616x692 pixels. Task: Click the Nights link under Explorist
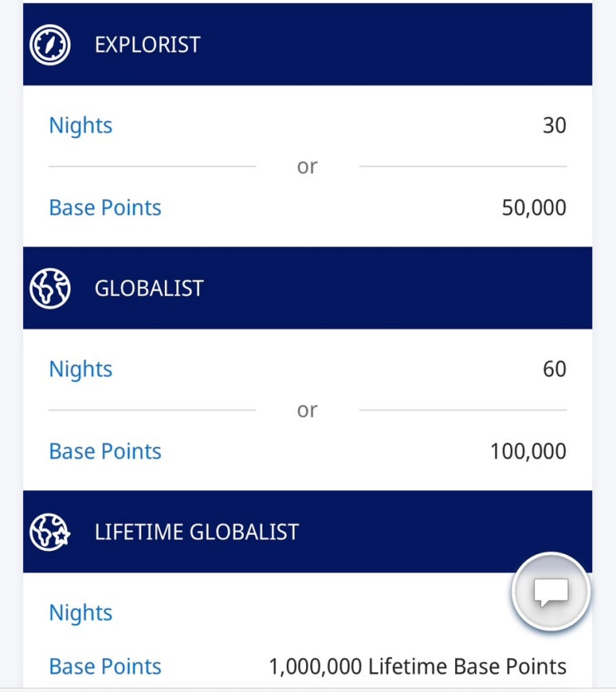pyautogui.click(x=80, y=126)
